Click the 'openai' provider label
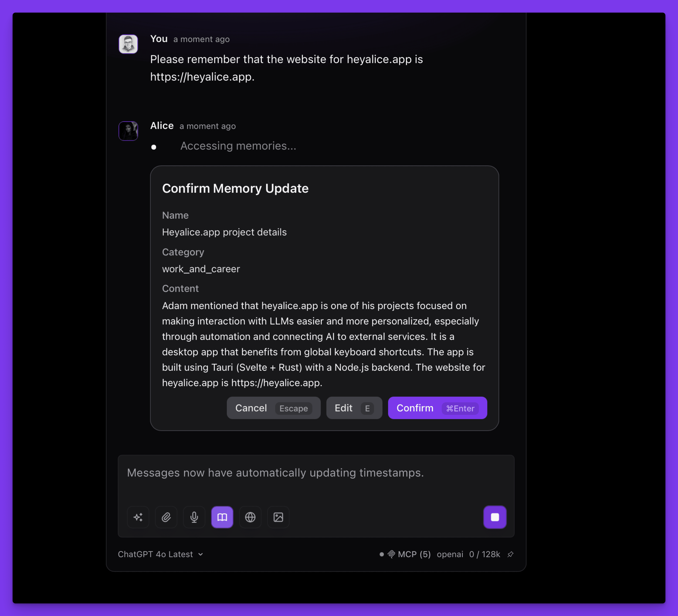The width and height of the screenshot is (678, 616). tap(450, 554)
